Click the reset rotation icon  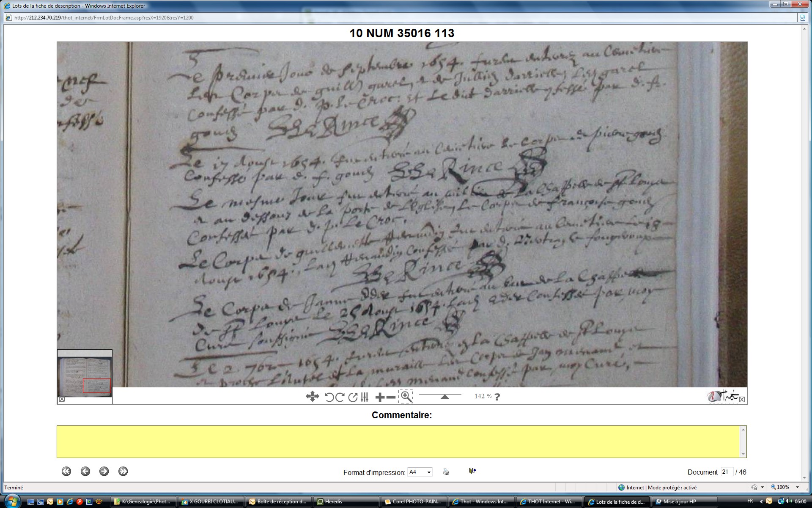point(353,397)
